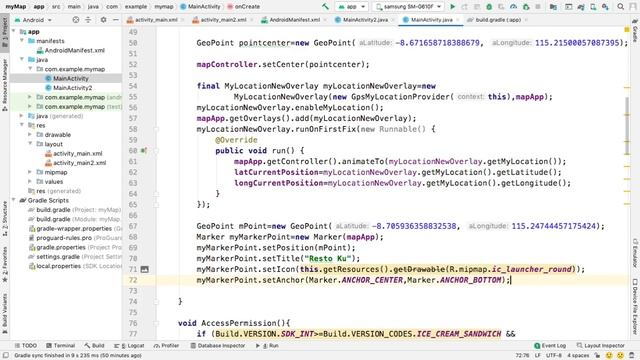
Task: Open the Logcat tool window
Action: click(x=130, y=346)
